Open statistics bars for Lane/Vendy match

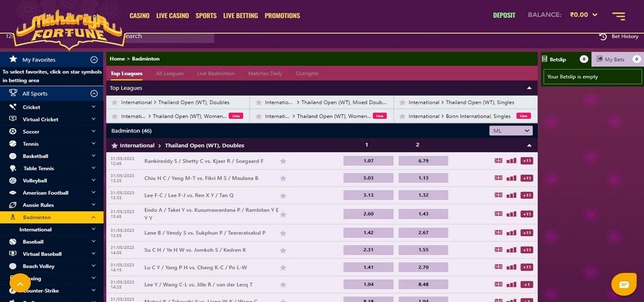[x=511, y=233]
